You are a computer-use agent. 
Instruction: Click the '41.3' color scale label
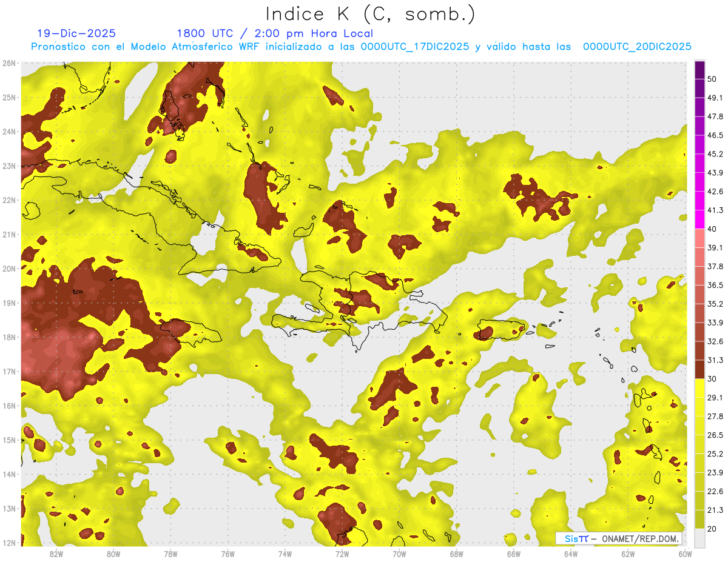pos(715,210)
